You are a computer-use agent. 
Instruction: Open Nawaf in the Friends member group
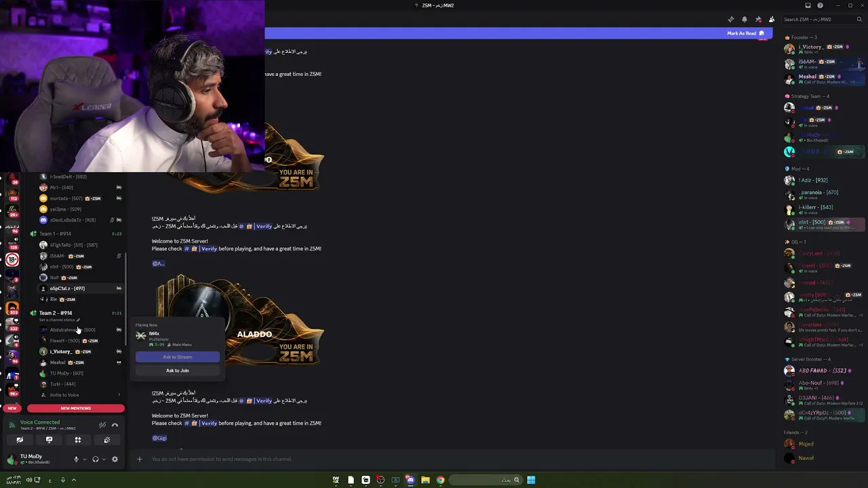(823, 458)
